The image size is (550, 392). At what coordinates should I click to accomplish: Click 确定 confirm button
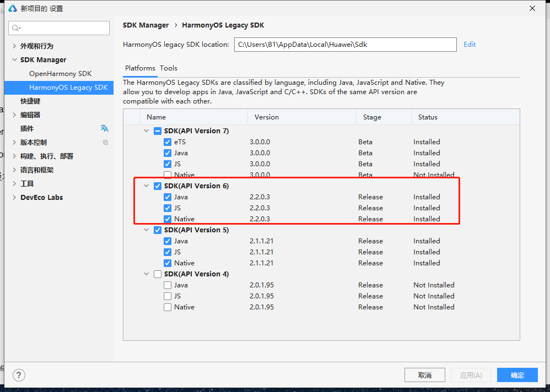point(517,375)
